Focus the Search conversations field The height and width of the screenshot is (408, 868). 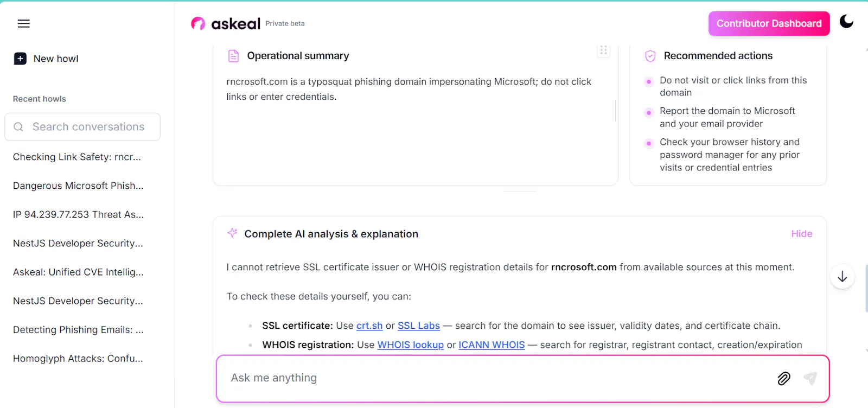click(x=82, y=127)
